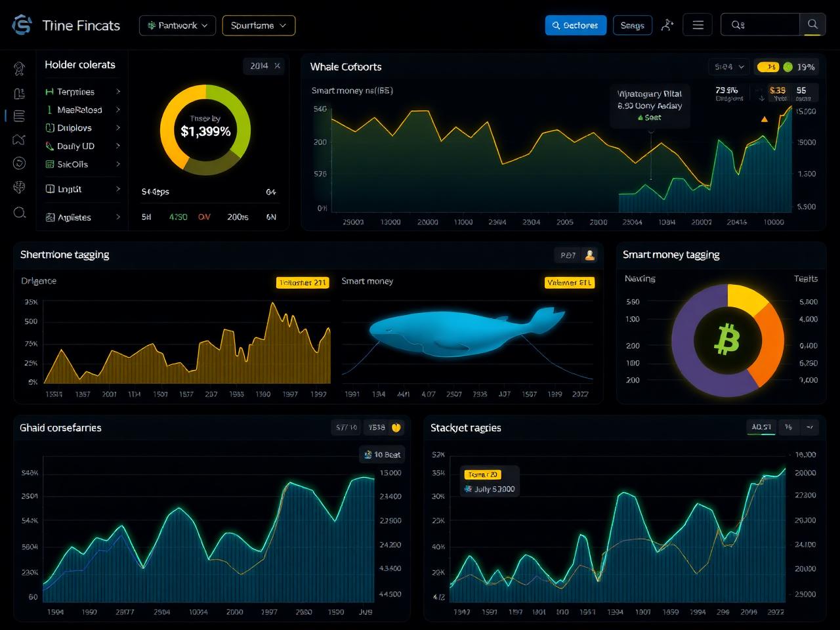Viewport: 840px width, 630px height.
Task: Click the blue Sectores search button
Action: pos(576,26)
